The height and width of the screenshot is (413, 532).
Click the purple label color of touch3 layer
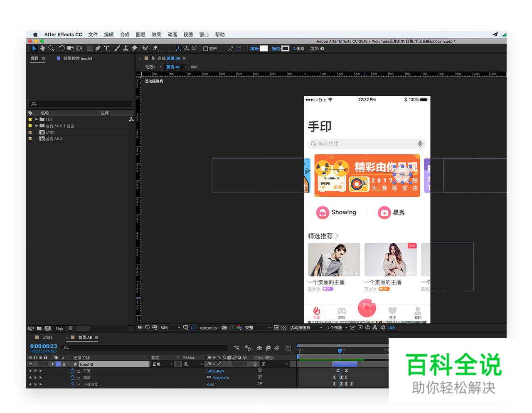[x=58, y=364]
